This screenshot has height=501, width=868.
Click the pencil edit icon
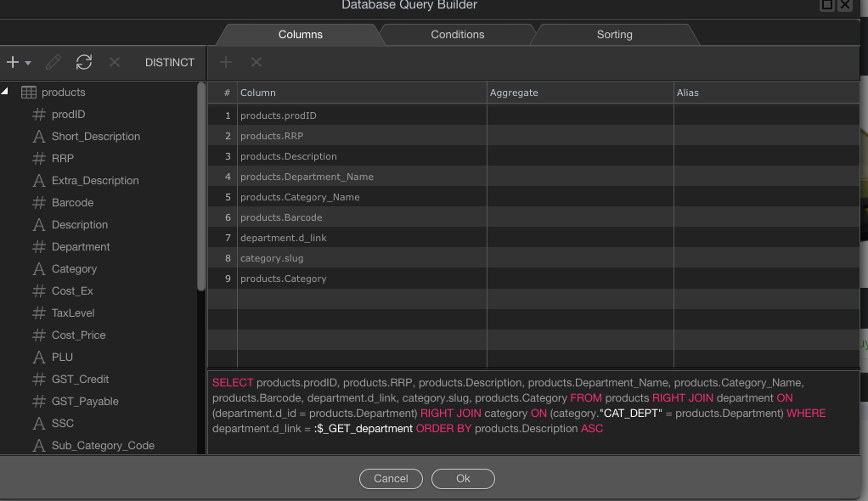(53, 62)
